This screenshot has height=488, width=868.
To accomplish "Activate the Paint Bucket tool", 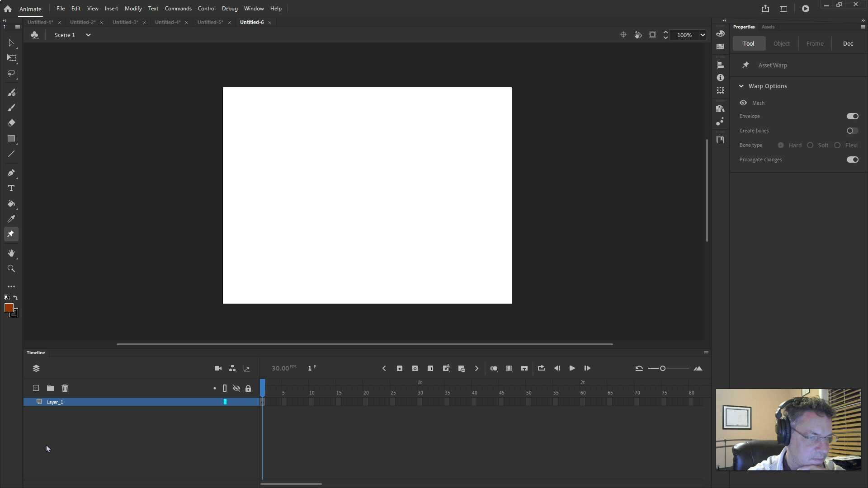I will coord(11,204).
